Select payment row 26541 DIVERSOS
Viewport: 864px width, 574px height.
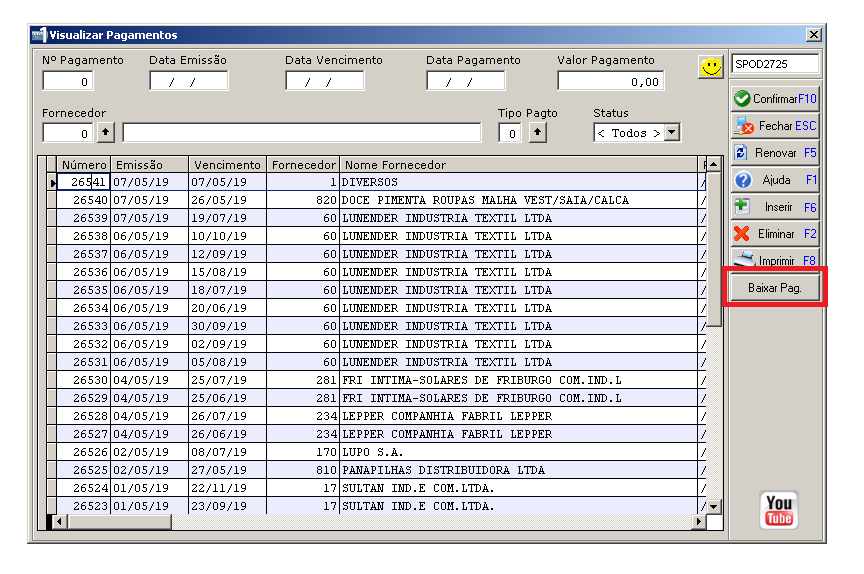(377, 182)
